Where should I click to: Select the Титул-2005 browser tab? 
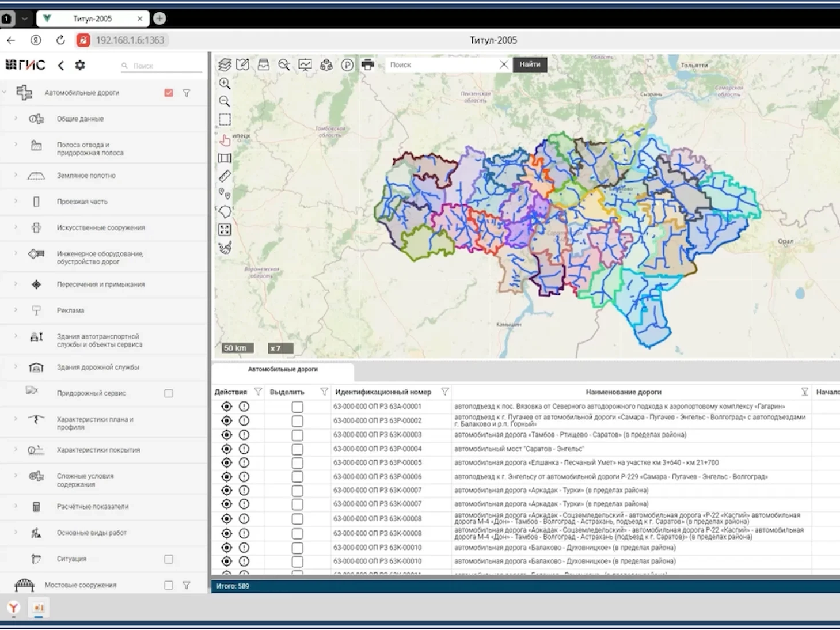(92, 18)
